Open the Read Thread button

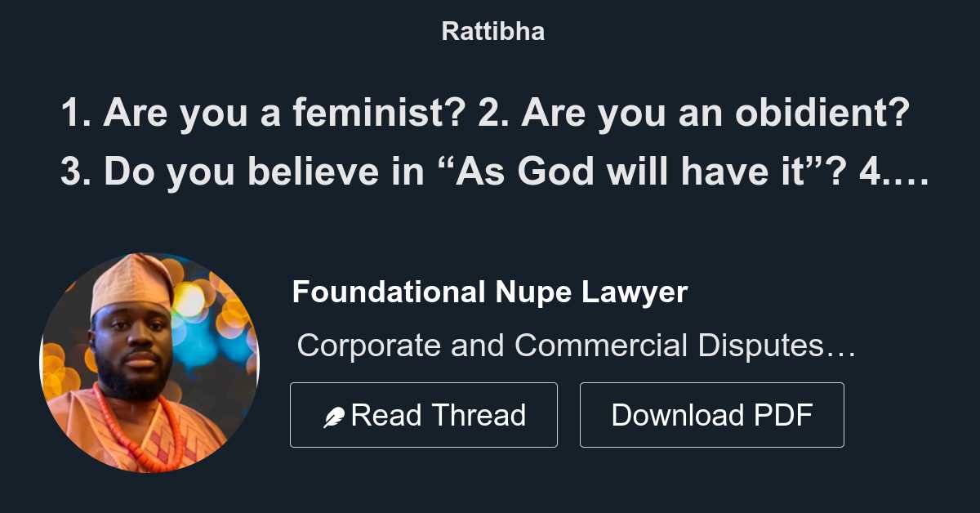423,415
